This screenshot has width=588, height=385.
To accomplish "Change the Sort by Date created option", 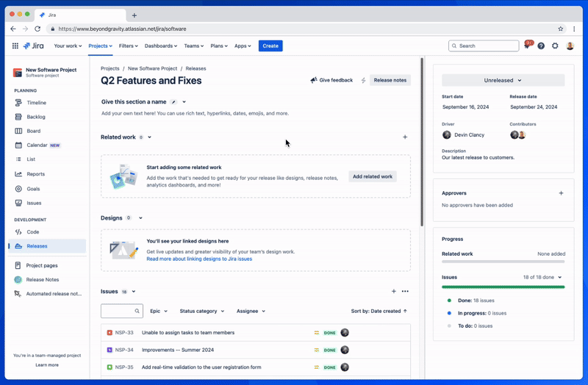I will point(379,311).
